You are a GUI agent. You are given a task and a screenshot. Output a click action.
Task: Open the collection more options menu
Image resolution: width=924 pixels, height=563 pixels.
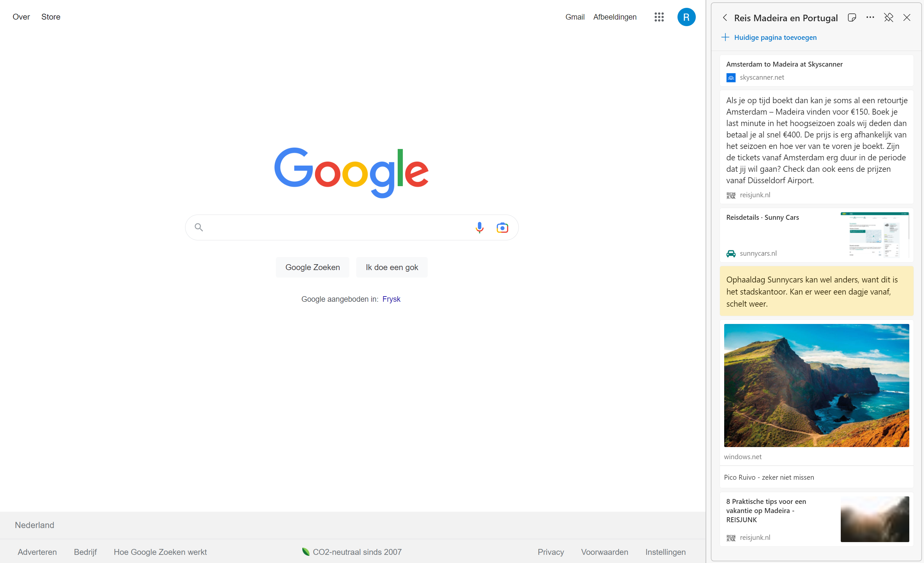coord(870,18)
